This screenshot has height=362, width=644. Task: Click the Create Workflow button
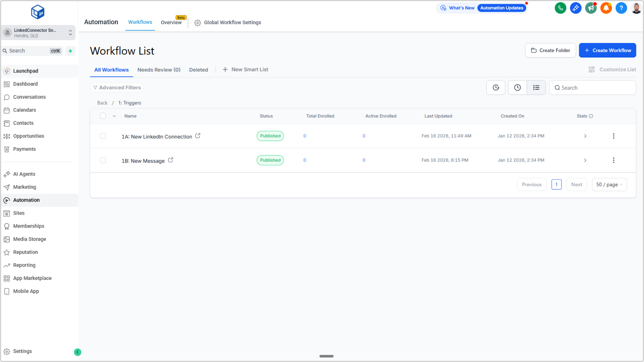[607, 50]
